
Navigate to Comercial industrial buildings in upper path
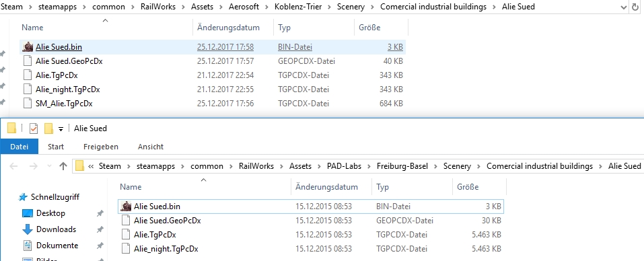(433, 7)
